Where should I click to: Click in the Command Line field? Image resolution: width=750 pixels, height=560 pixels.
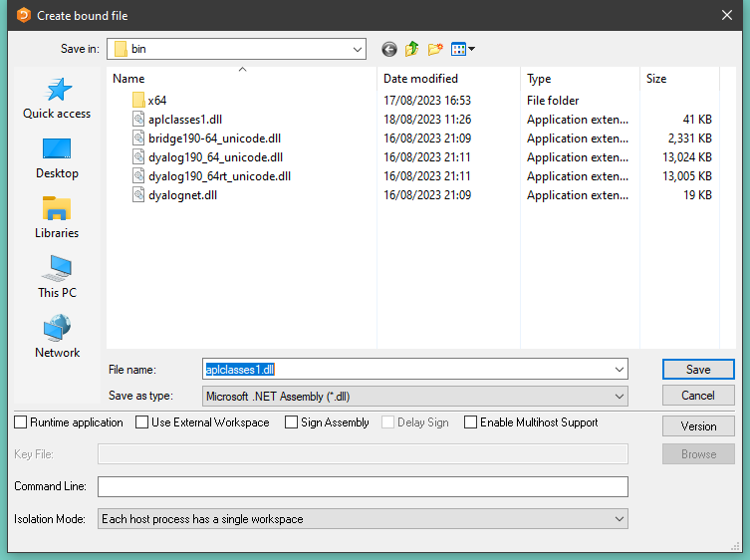coord(363,486)
